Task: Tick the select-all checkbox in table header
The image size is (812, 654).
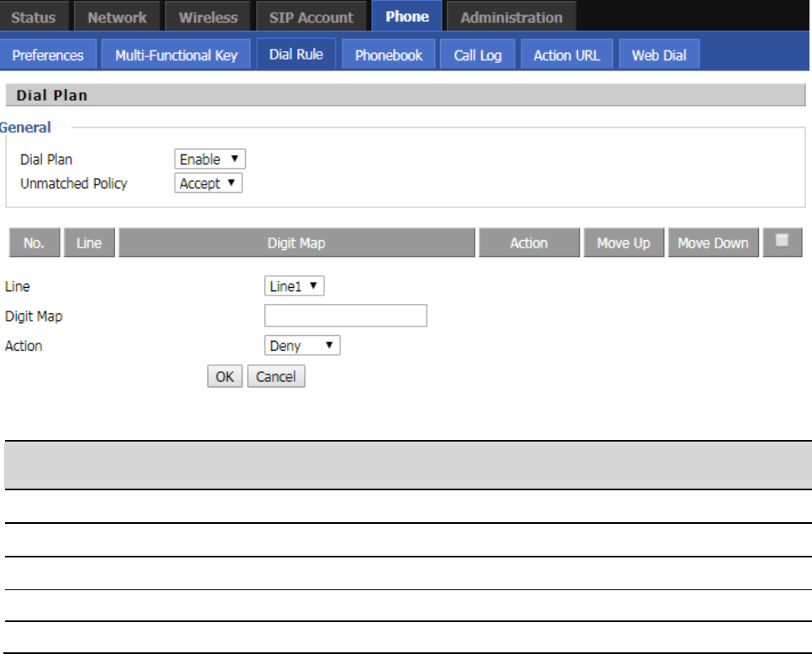Action: pyautogui.click(x=782, y=240)
